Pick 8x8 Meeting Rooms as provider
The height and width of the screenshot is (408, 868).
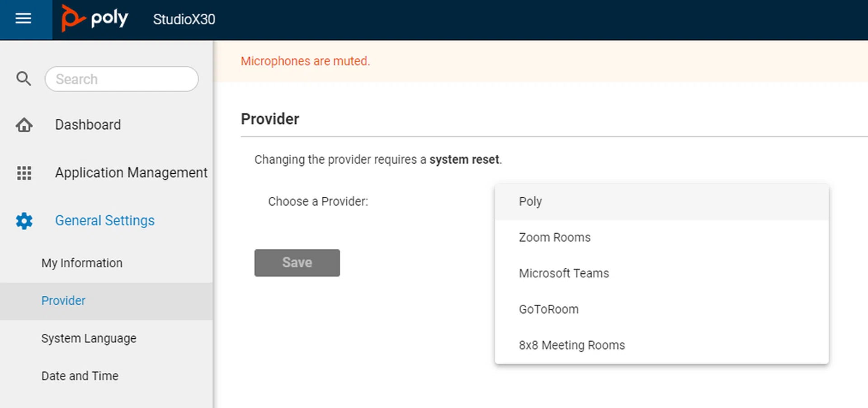571,345
